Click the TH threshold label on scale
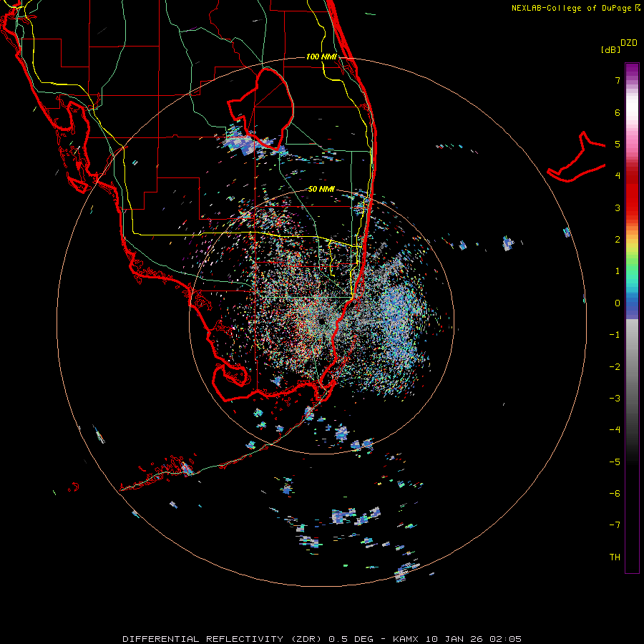Screen dimensions: 644x644 pos(615,557)
